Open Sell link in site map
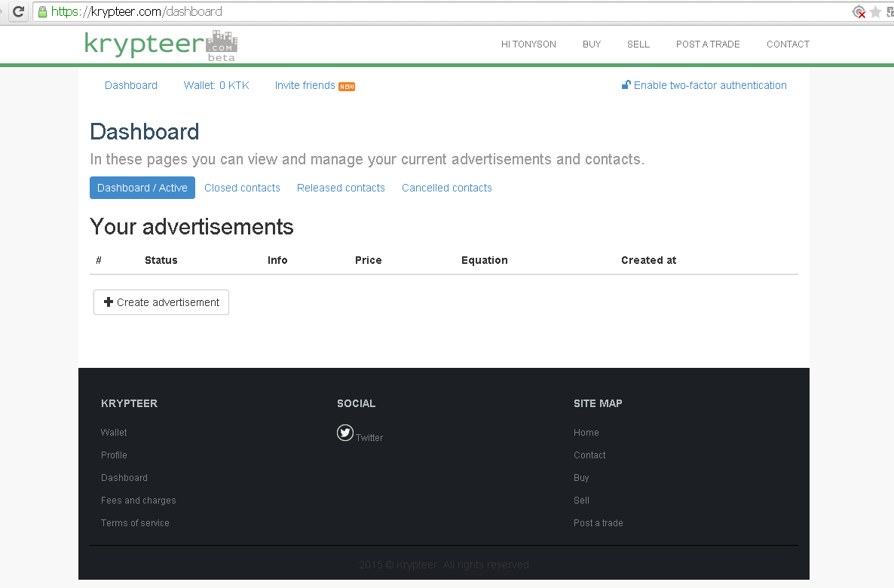This screenshot has height=588, width=894. pyautogui.click(x=582, y=500)
